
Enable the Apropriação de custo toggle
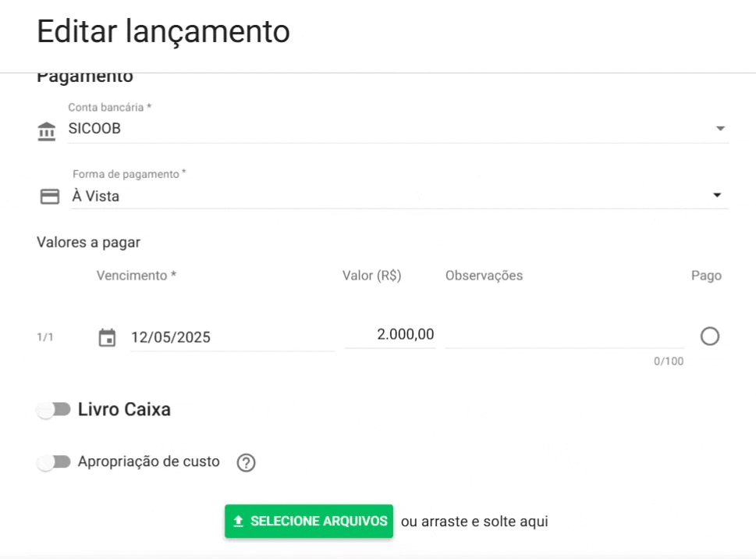point(54,462)
